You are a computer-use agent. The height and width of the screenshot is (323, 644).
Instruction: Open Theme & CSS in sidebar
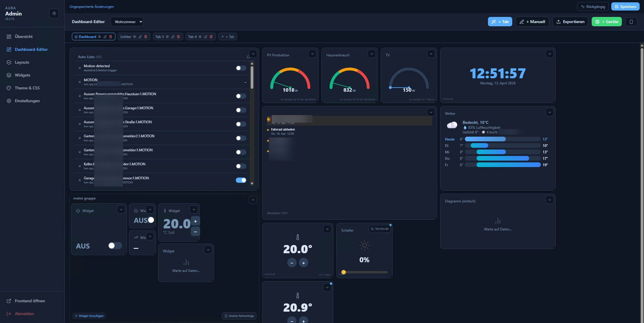click(x=27, y=88)
